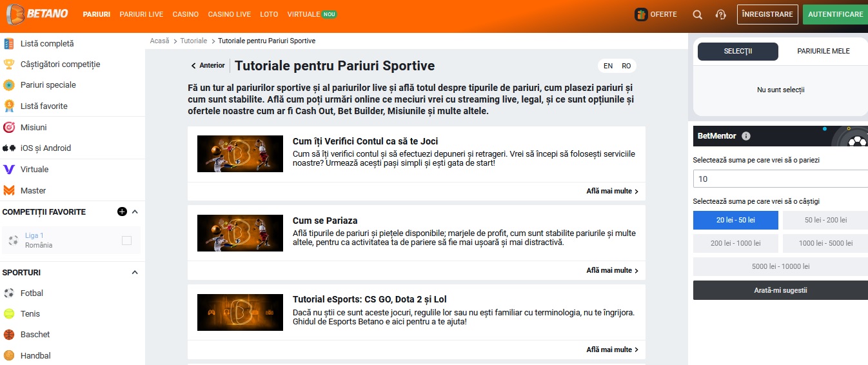Image resolution: width=868 pixels, height=365 pixels.
Task: Go to Casino Live
Action: pyautogui.click(x=230, y=14)
